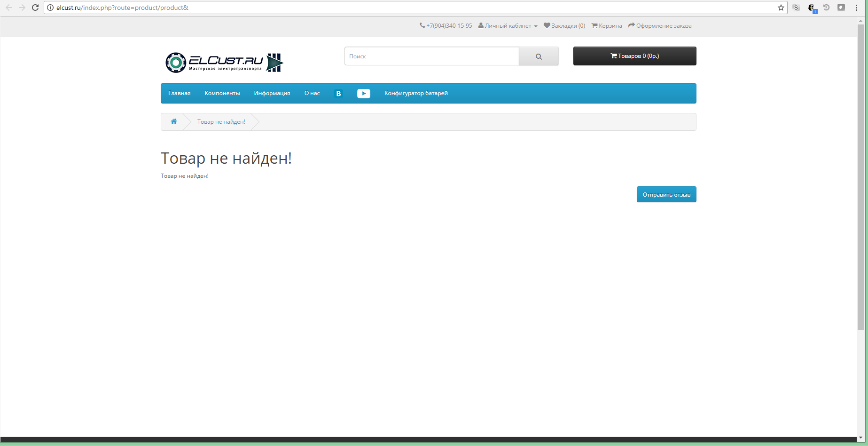View site information icon in address bar

click(x=50, y=8)
